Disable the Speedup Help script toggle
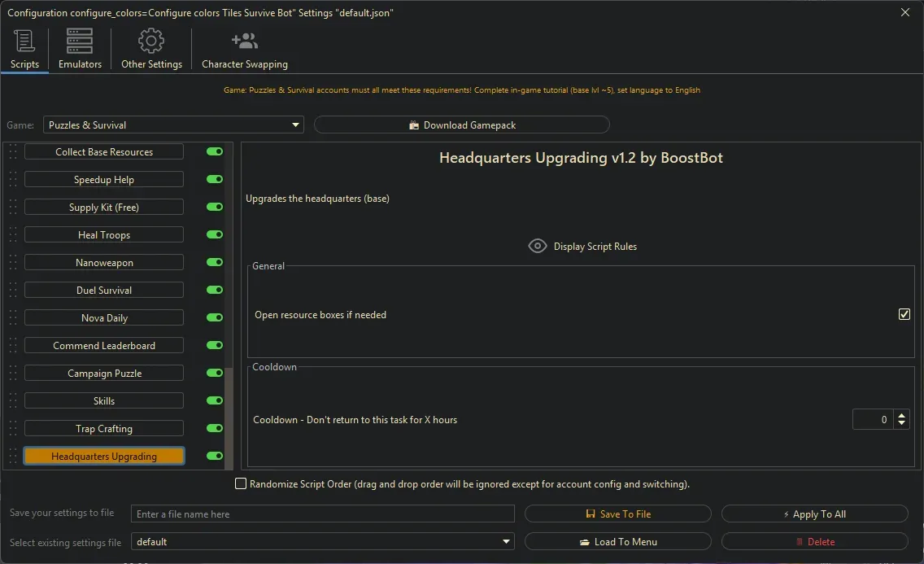 215,180
